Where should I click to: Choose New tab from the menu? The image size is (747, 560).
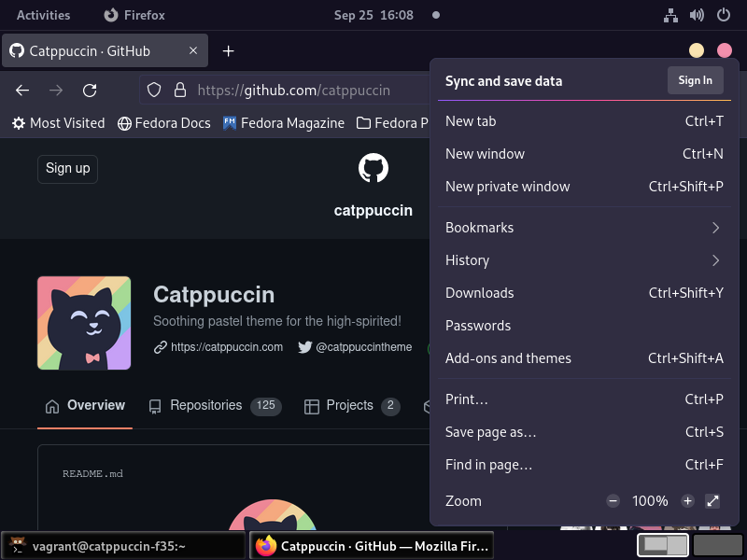(x=585, y=121)
